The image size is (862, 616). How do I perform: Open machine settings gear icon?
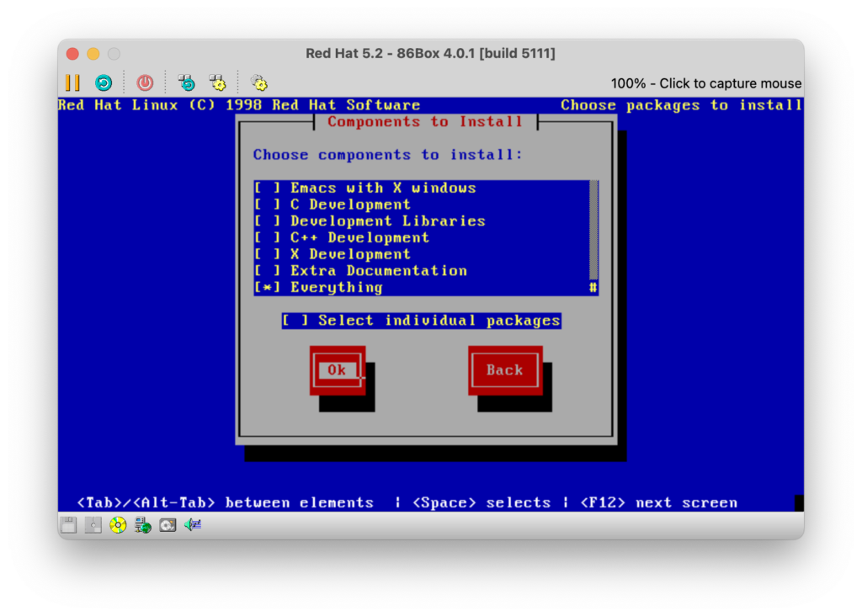[259, 83]
